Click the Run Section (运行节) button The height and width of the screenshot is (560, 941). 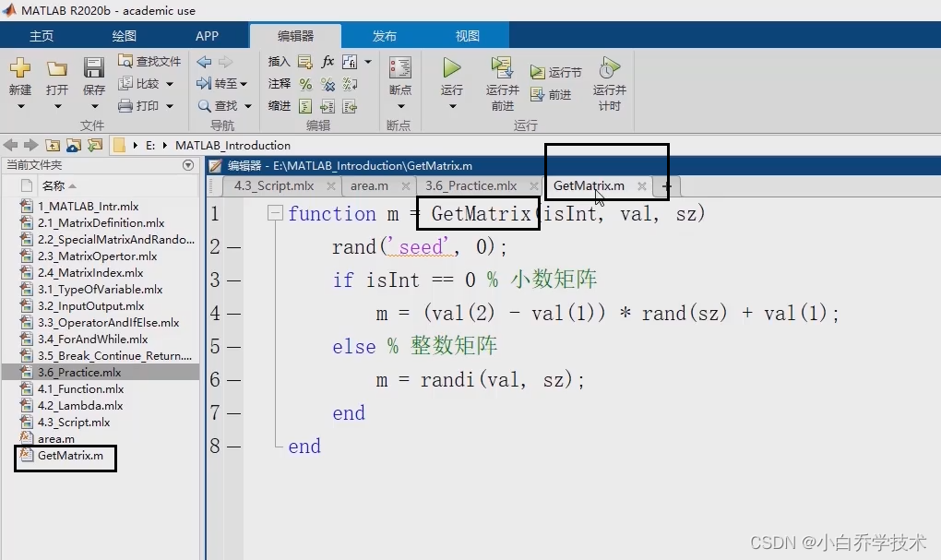pos(556,72)
